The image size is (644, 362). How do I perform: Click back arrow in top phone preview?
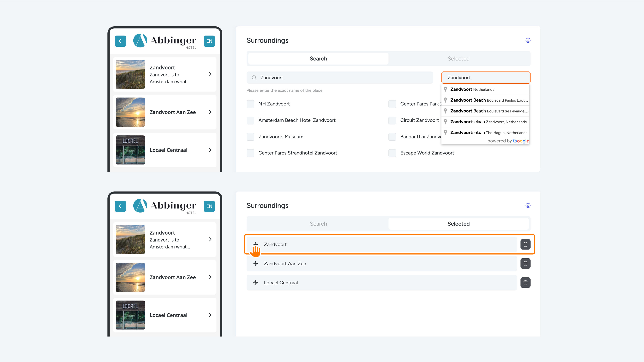pyautogui.click(x=120, y=41)
